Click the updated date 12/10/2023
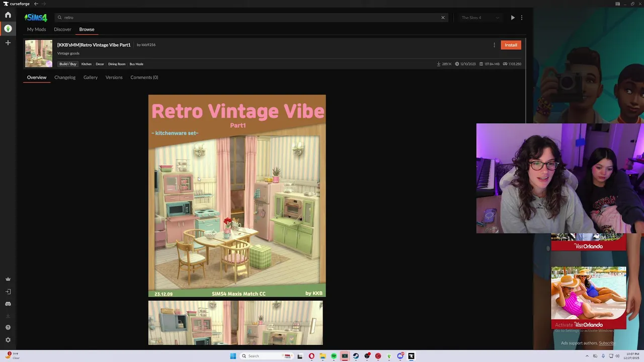The height and width of the screenshot is (362, 644). click(465, 64)
